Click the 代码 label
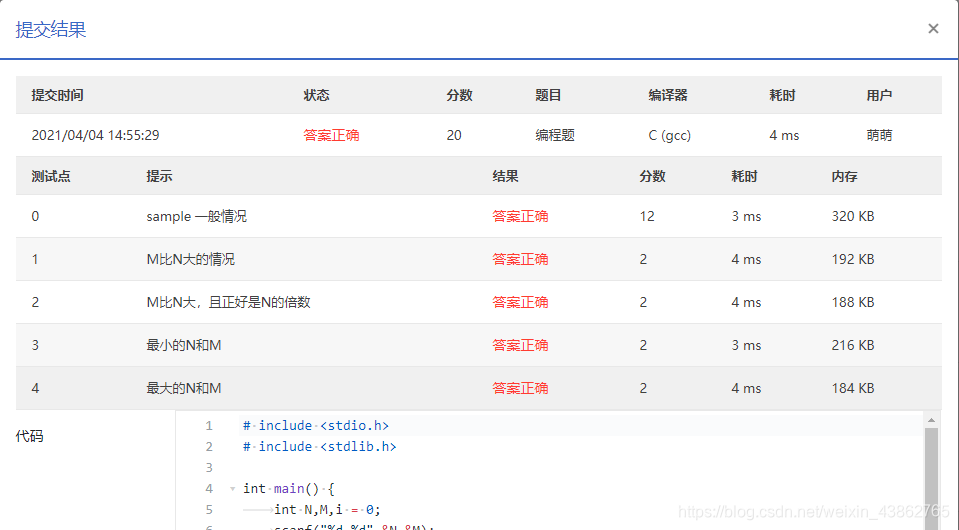The image size is (959, 530). point(29,436)
